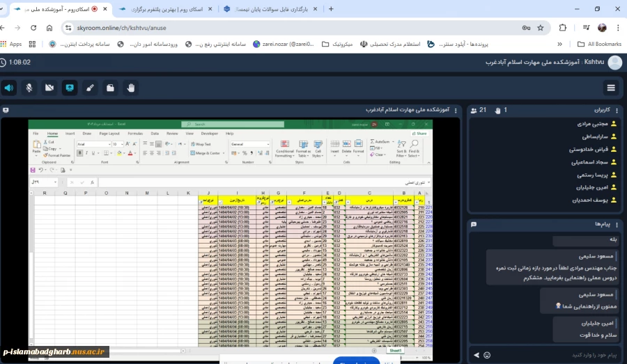Mute the Skyroom speaker icon

coord(9,88)
